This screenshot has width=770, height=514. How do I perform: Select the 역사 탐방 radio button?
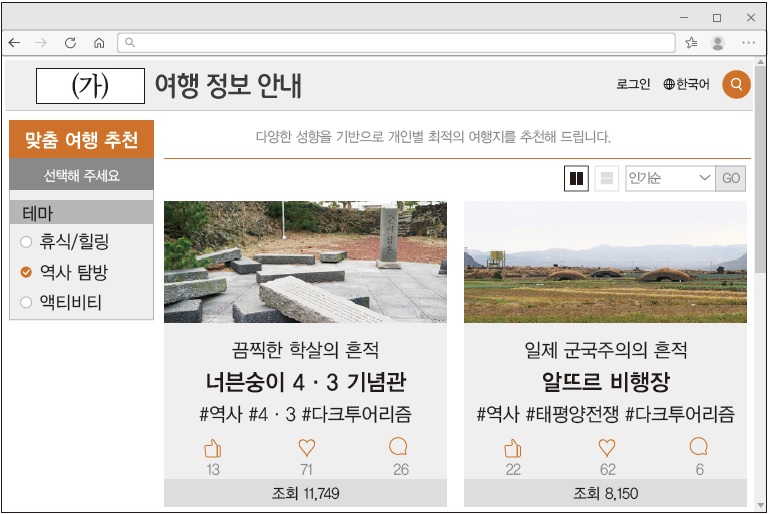(26, 272)
